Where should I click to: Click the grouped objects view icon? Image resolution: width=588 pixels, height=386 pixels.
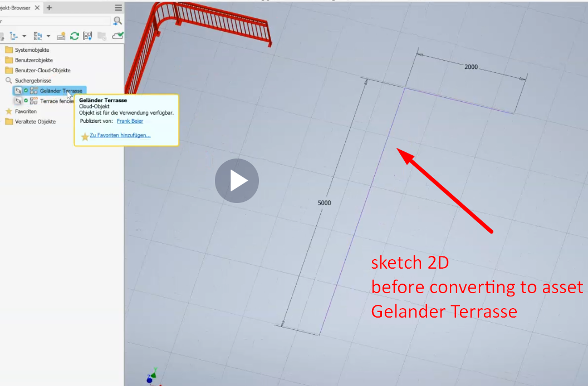click(x=37, y=36)
